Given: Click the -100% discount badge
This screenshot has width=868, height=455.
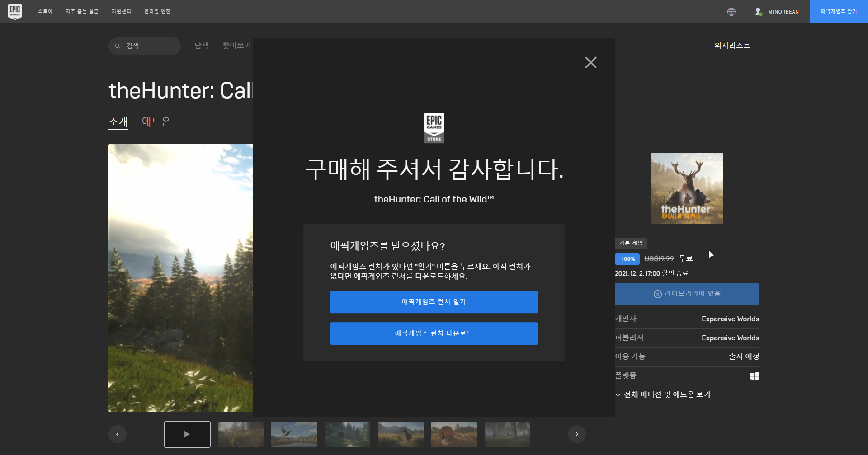Looking at the screenshot, I should (627, 259).
